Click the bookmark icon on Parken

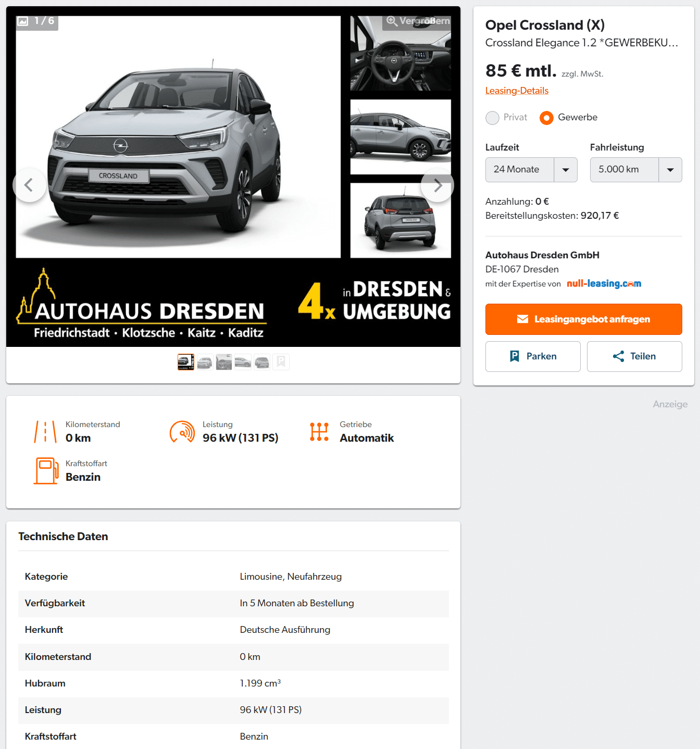(x=515, y=356)
